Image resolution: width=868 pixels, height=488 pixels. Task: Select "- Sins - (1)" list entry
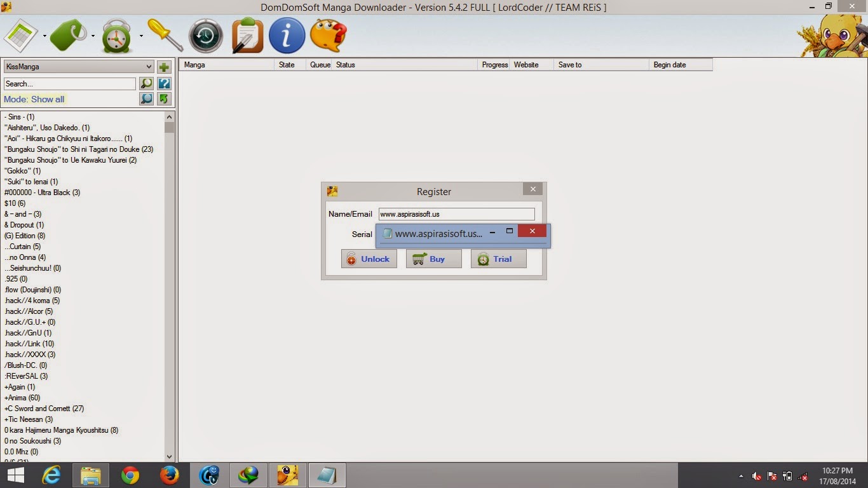(x=19, y=117)
